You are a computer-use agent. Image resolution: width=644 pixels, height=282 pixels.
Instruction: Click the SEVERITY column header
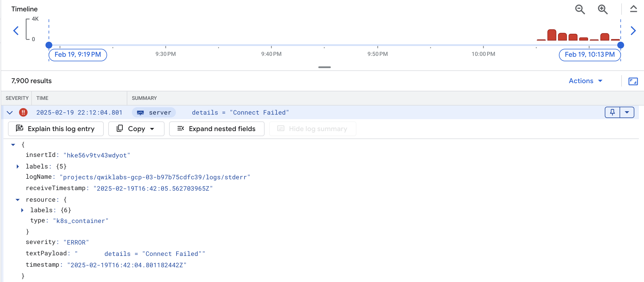pos(17,98)
